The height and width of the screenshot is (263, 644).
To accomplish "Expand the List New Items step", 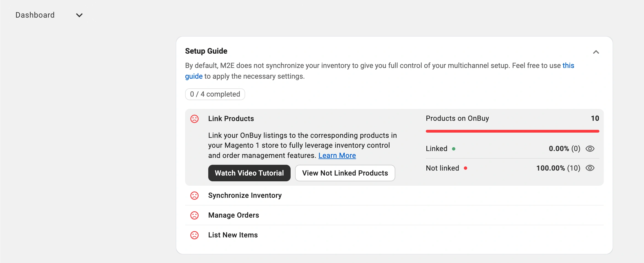I will pyautogui.click(x=233, y=235).
